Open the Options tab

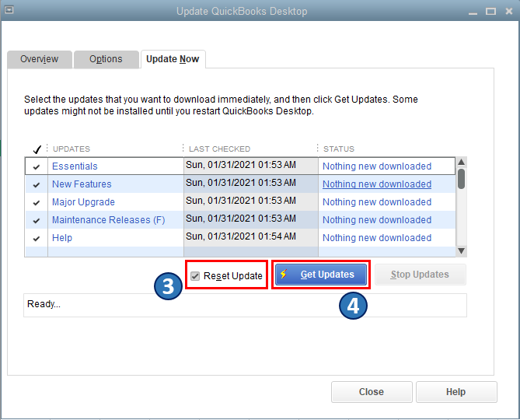point(106,59)
